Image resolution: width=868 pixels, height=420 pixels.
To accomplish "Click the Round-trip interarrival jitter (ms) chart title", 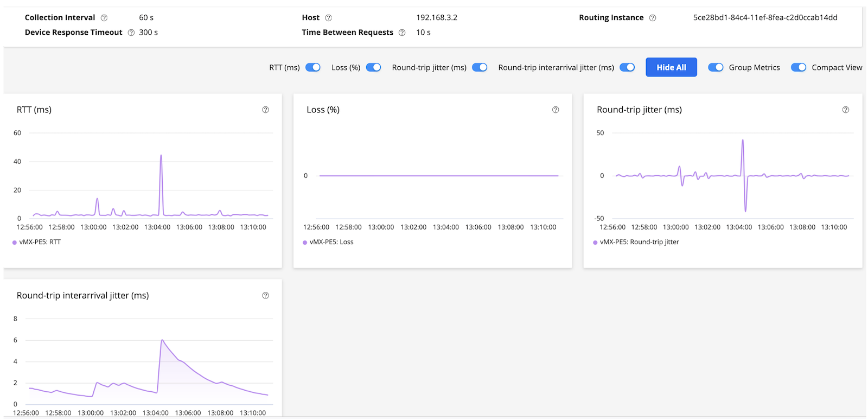I will pos(83,296).
